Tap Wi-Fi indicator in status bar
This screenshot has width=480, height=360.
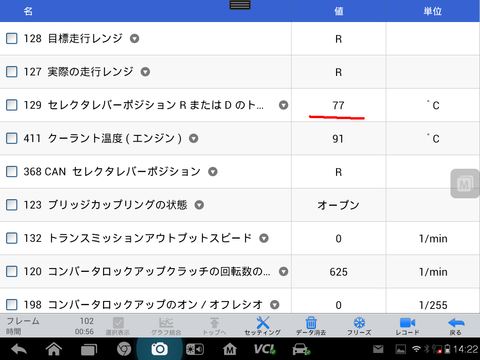coord(416,349)
